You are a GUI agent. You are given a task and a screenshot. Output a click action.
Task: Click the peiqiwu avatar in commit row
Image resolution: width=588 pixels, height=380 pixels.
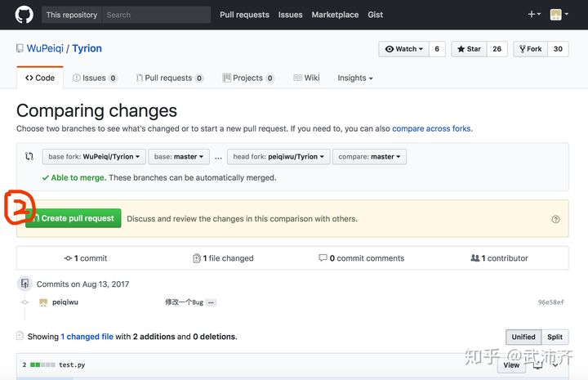(43, 302)
